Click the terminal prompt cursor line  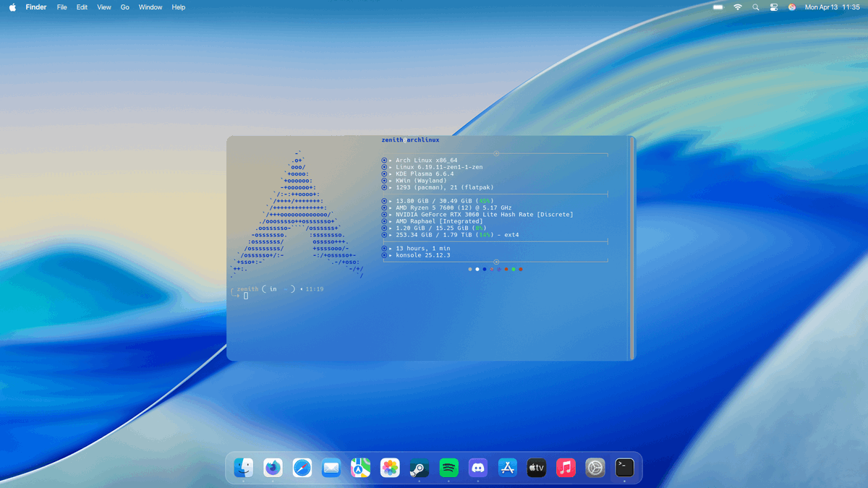(246, 296)
